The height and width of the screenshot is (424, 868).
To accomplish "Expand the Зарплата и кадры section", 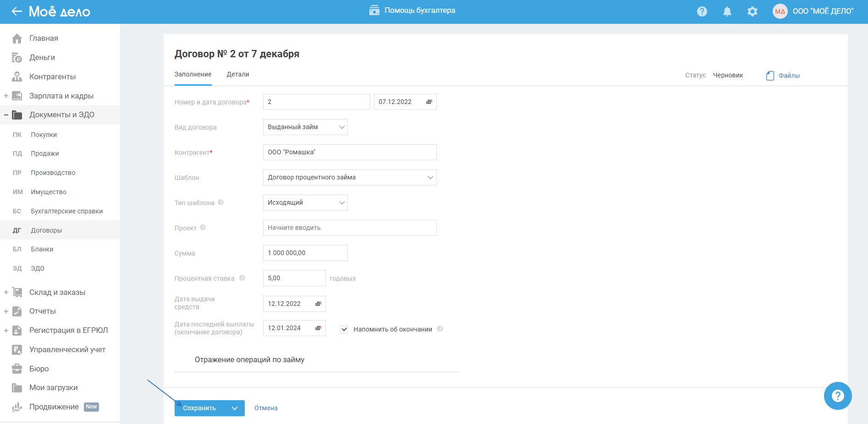I will tap(6, 96).
